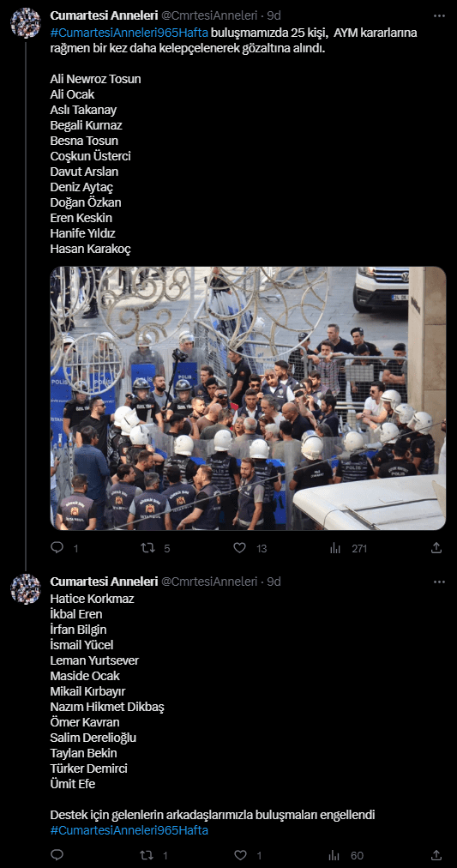Click the second tweet's profile avatar

[x=26, y=589]
